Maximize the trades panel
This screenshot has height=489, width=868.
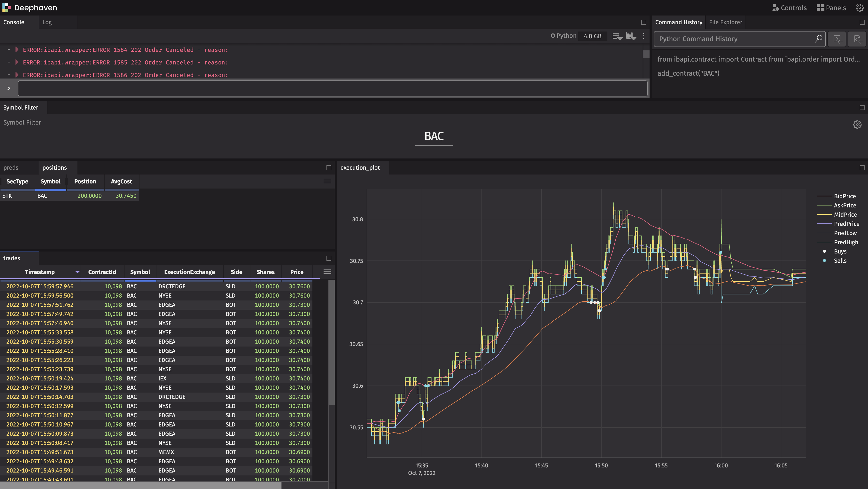(329, 258)
